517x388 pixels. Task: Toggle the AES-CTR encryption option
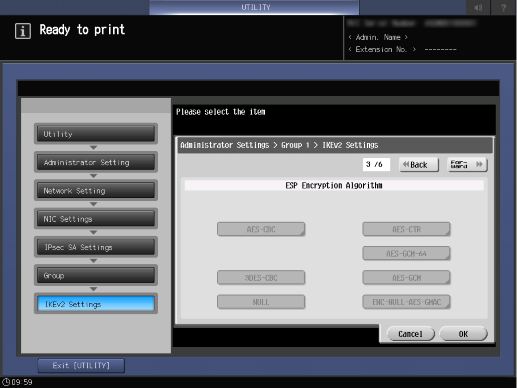(x=406, y=229)
